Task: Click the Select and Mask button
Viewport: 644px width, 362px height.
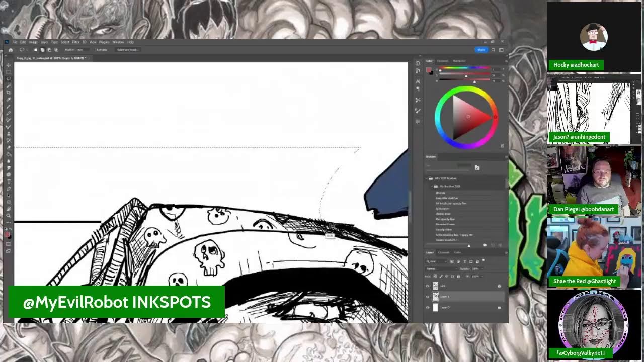Action: pos(127,50)
